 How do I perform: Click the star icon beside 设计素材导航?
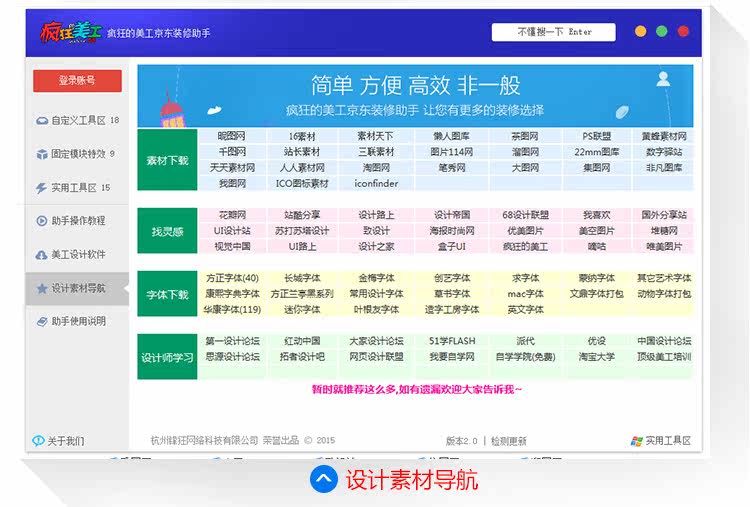42,288
